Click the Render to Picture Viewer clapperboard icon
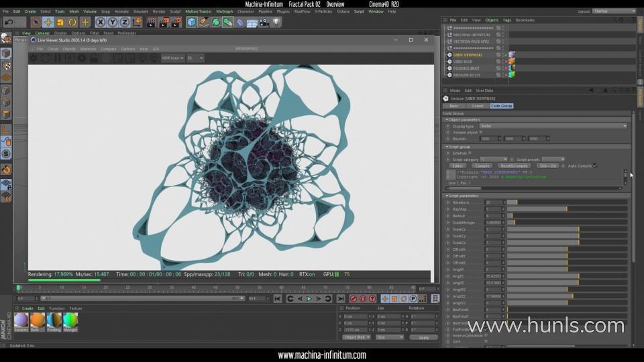644x362 pixels. point(163,22)
